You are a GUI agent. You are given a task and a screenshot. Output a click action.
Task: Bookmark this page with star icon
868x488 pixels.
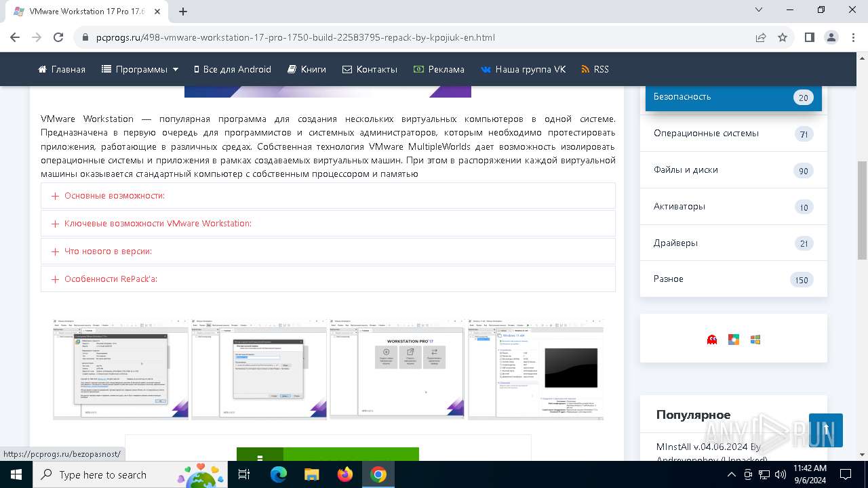coord(783,37)
